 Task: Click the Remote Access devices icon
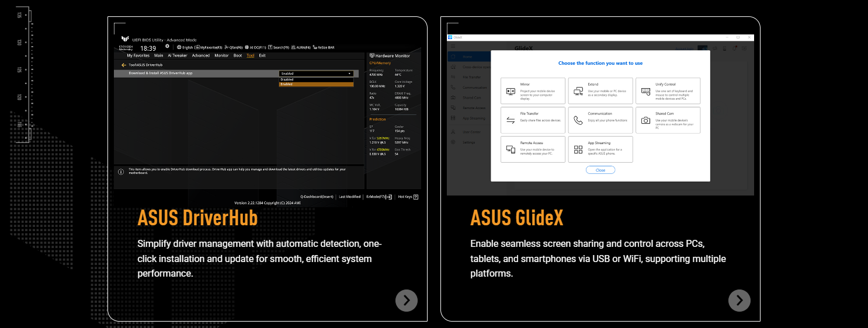[511, 149]
